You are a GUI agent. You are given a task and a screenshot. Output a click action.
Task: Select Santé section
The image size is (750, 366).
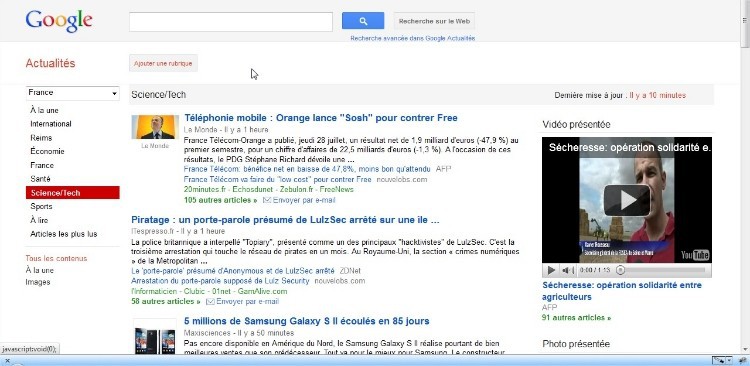(x=40, y=179)
